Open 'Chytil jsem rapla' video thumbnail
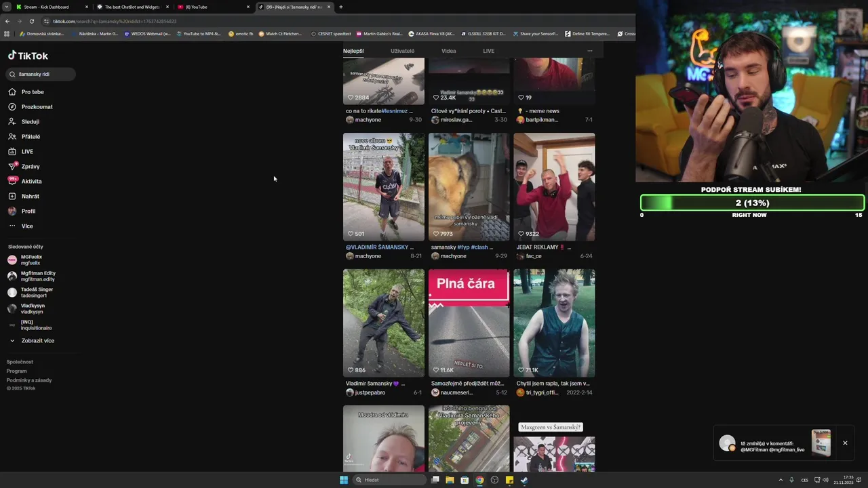The width and height of the screenshot is (868, 488). coord(554,323)
